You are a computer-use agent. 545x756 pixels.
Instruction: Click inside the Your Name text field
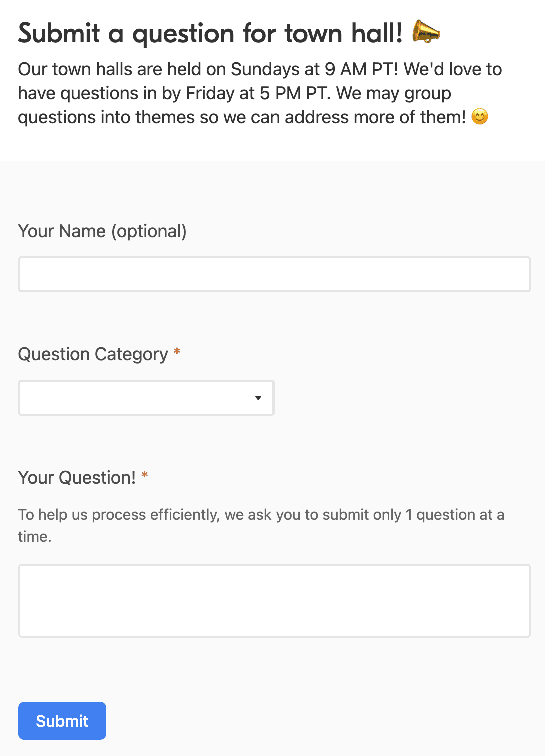(274, 274)
